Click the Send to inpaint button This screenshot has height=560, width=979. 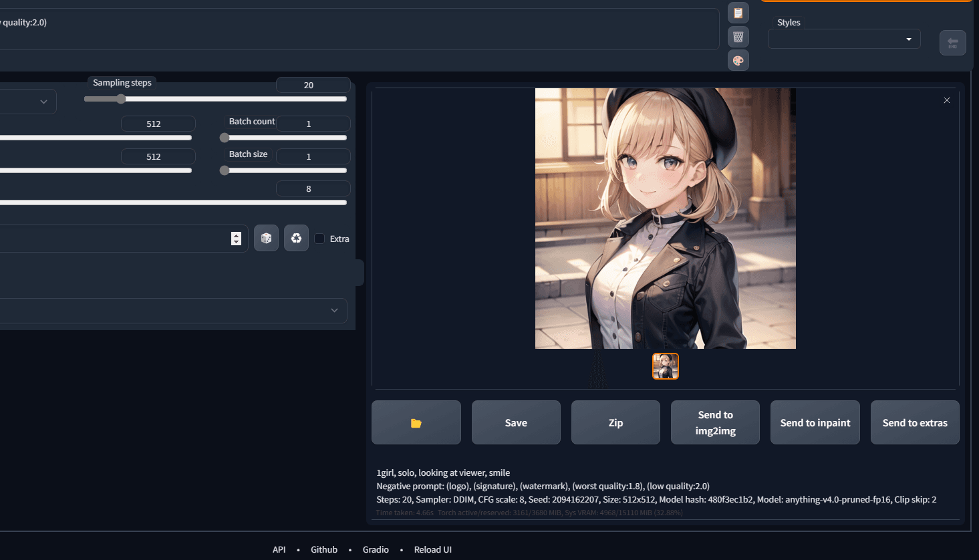point(815,423)
